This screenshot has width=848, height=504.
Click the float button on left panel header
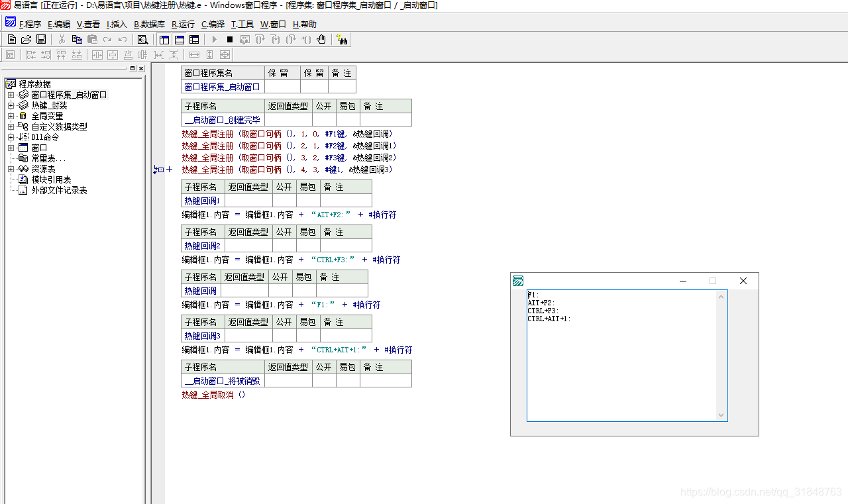pyautogui.click(x=132, y=68)
